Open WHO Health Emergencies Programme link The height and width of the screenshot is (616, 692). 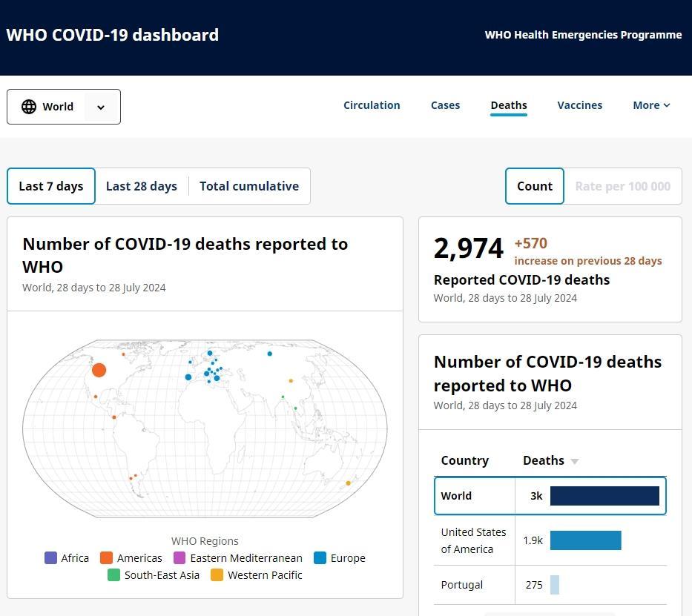pyautogui.click(x=583, y=35)
